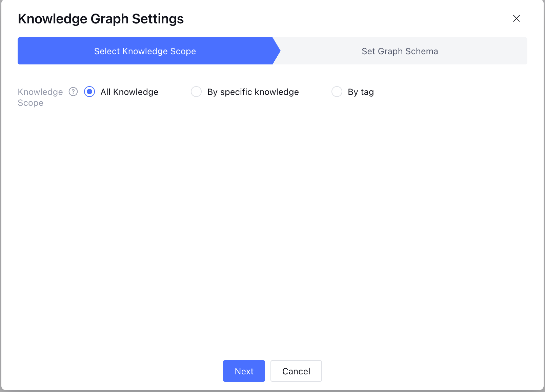Select the All Knowledge radio button
Viewport: 545px width, 392px height.
(89, 92)
